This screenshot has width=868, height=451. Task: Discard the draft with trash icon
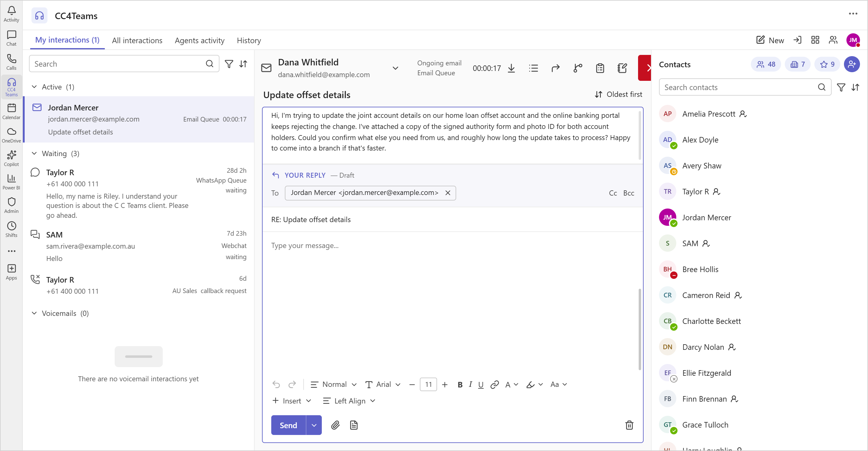(629, 425)
